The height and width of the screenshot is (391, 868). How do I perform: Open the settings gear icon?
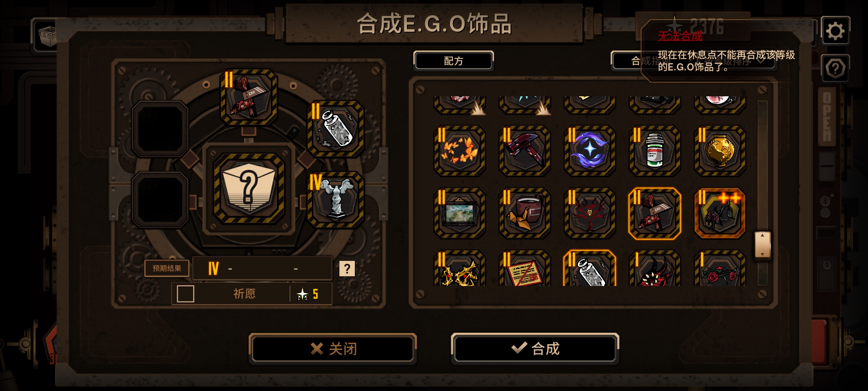tap(835, 31)
